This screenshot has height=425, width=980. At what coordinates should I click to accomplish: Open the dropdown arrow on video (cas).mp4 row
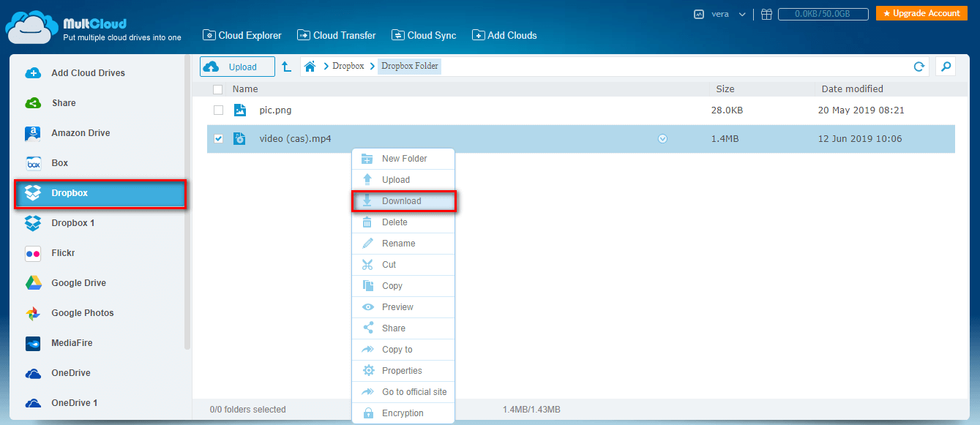662,139
